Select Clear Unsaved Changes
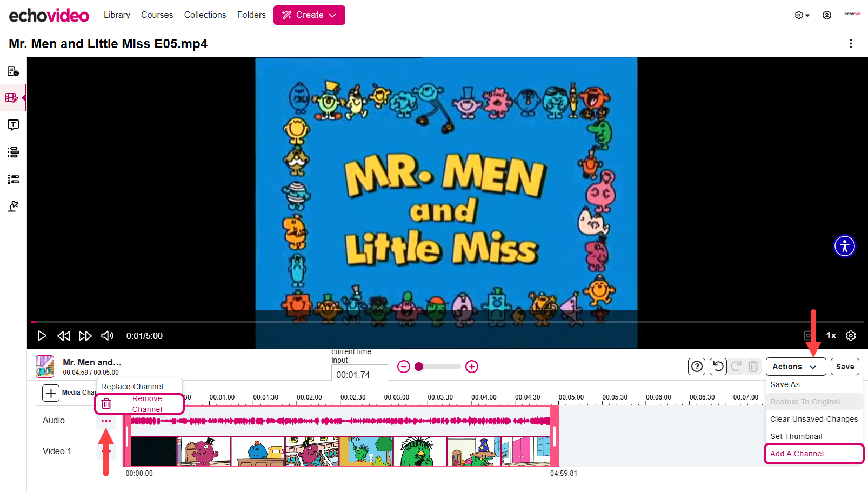The image size is (868, 492). tap(814, 419)
